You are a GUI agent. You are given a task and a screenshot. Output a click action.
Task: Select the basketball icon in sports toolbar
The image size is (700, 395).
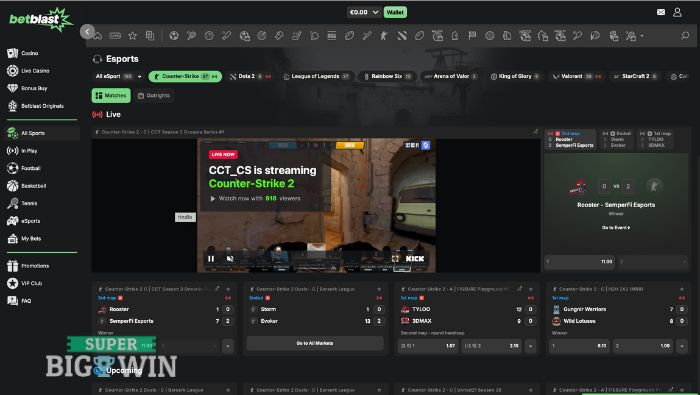(x=209, y=36)
